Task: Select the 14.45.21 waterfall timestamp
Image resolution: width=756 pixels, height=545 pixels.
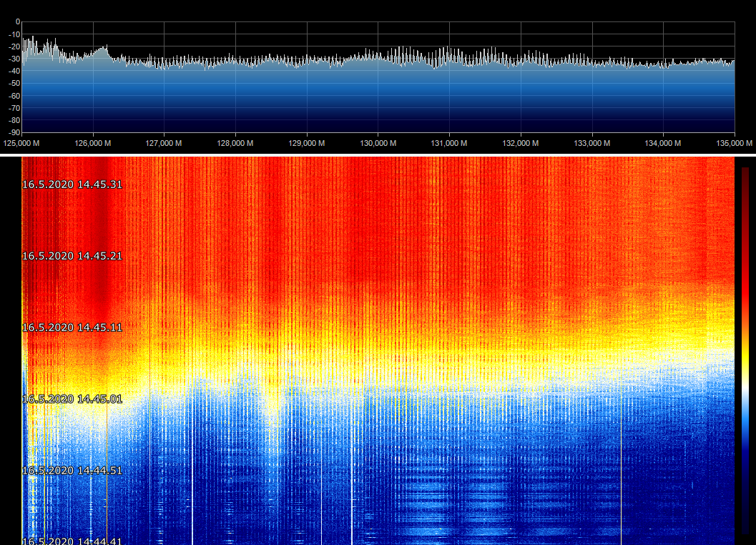Action: [72, 256]
